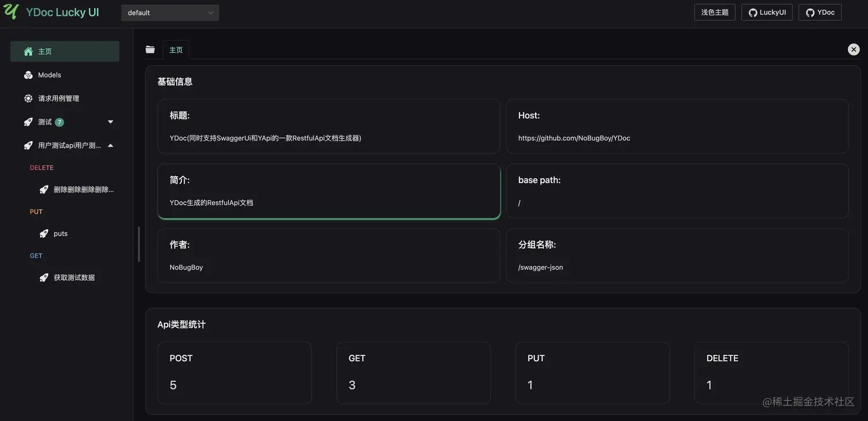
Task: Open the default group dropdown
Action: tap(170, 13)
